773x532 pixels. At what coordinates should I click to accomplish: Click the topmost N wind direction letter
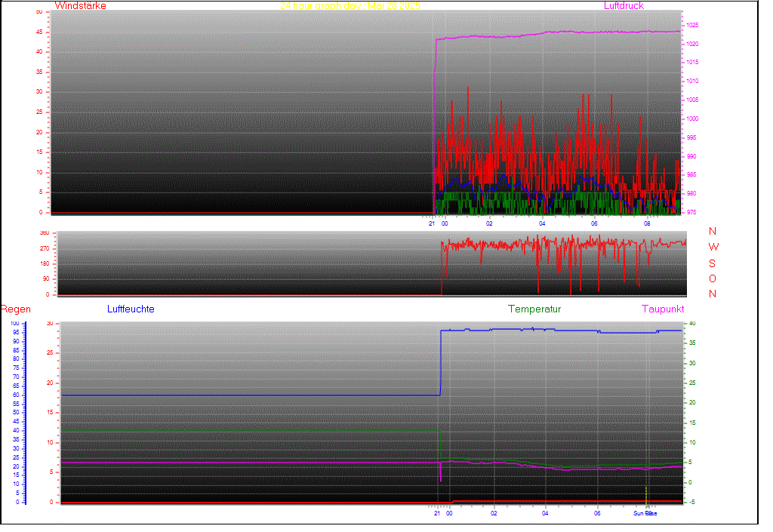713,232
